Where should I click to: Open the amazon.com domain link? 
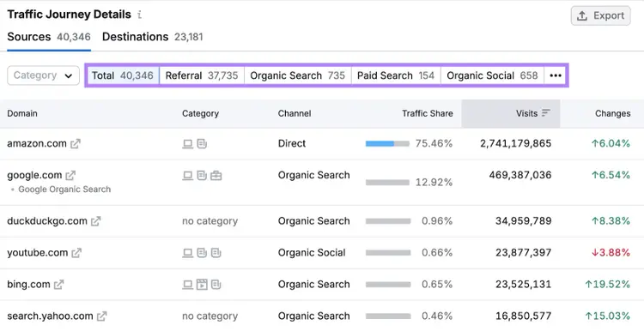37,143
